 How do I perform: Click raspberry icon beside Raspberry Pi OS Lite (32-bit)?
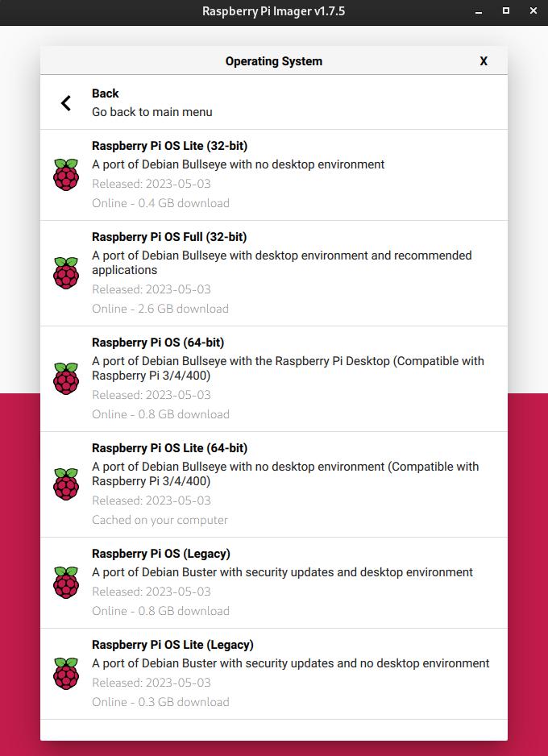click(x=66, y=174)
